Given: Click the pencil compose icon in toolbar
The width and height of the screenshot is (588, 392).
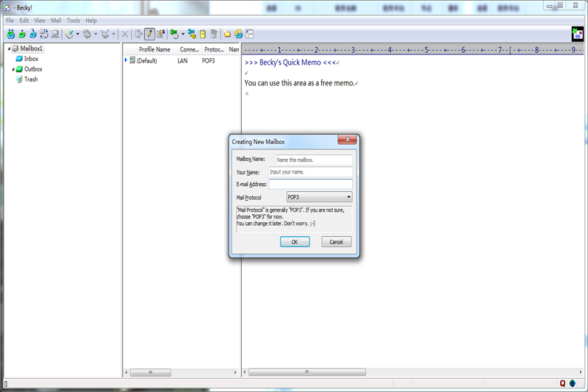Looking at the screenshot, I should [x=149, y=34].
